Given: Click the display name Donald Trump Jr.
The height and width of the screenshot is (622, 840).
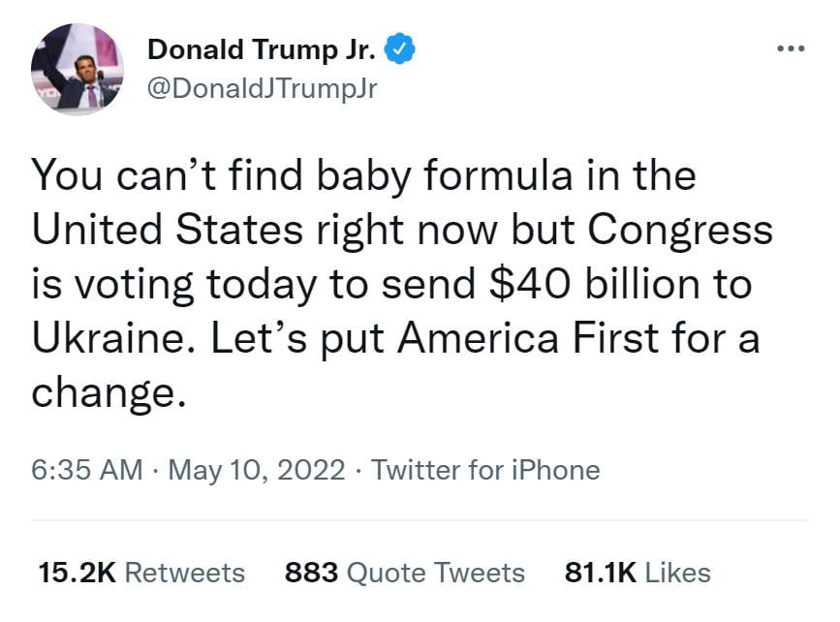Looking at the screenshot, I should point(263,49).
